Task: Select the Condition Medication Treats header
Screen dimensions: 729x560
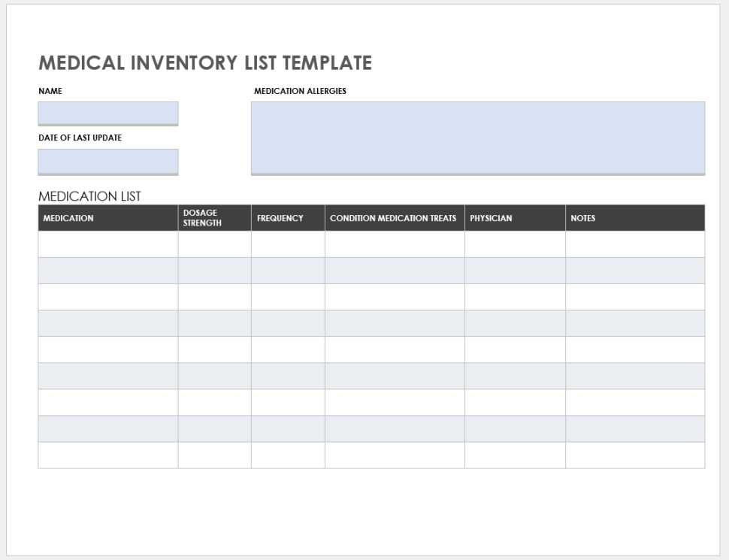Action: click(x=395, y=218)
